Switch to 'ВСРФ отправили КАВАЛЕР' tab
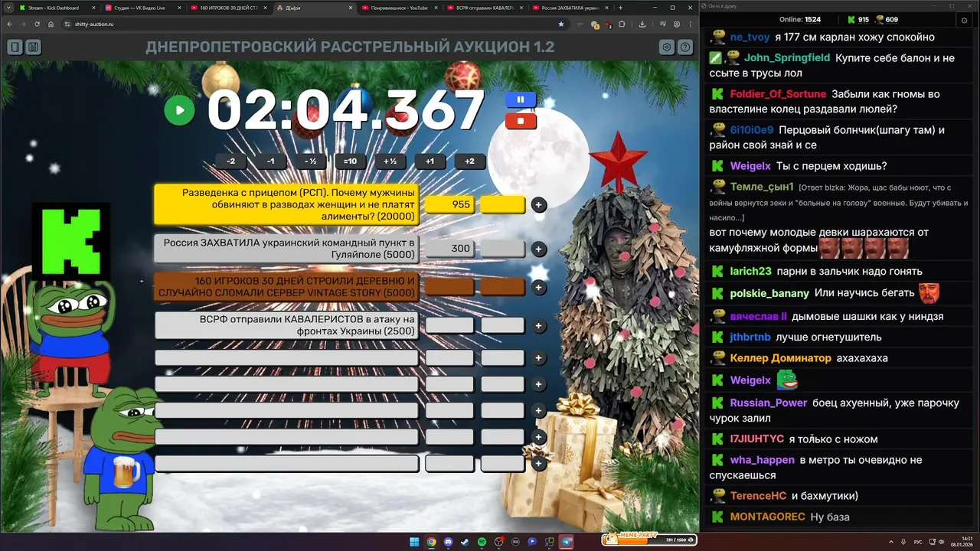This screenshot has height=551, width=980. click(483, 8)
